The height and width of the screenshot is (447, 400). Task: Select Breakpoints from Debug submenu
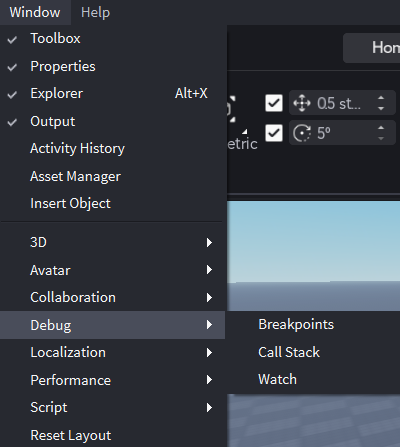click(296, 325)
